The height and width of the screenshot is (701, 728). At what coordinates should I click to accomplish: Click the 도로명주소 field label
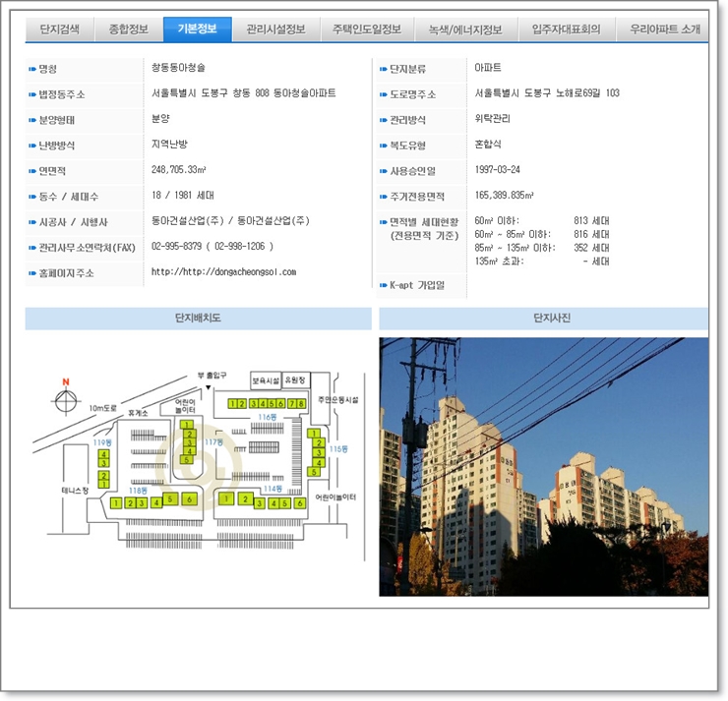(x=413, y=94)
